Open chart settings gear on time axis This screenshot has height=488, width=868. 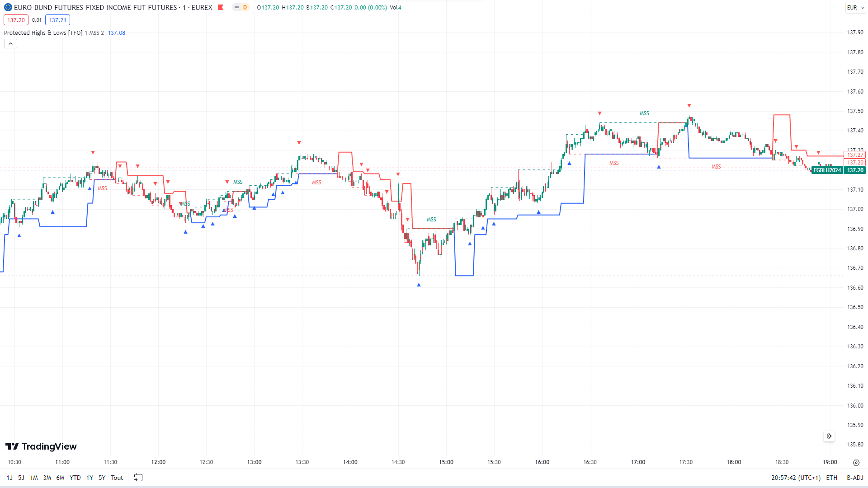(x=856, y=462)
